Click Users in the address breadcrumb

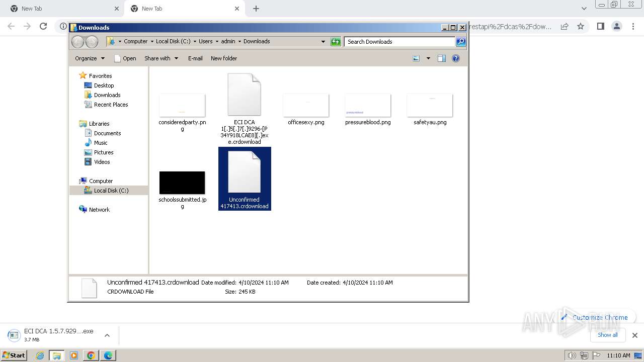(205, 42)
